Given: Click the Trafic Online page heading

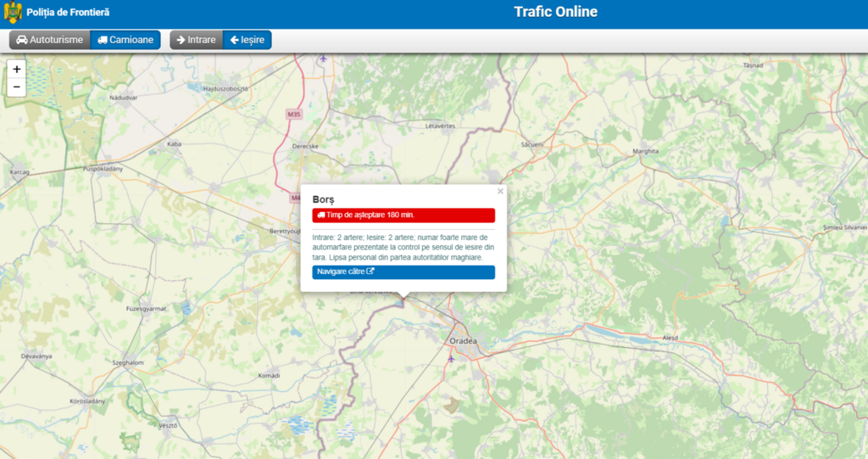Looking at the screenshot, I should 555,12.
